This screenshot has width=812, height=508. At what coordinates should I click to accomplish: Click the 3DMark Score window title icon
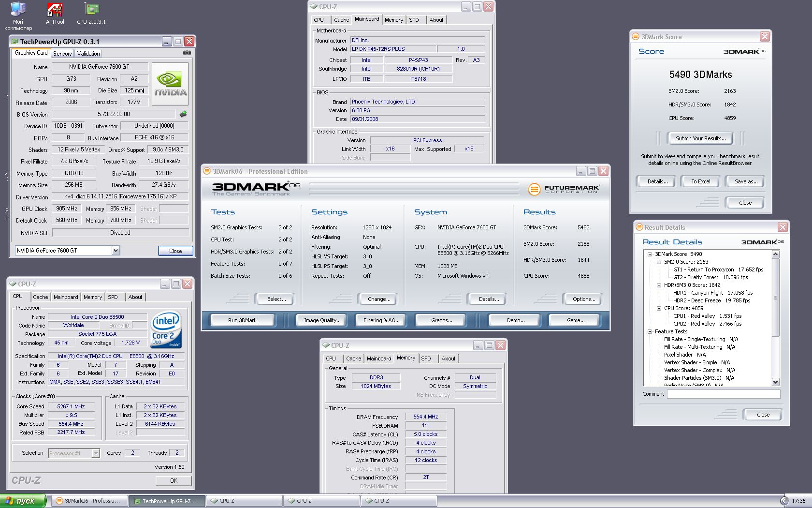(x=636, y=37)
